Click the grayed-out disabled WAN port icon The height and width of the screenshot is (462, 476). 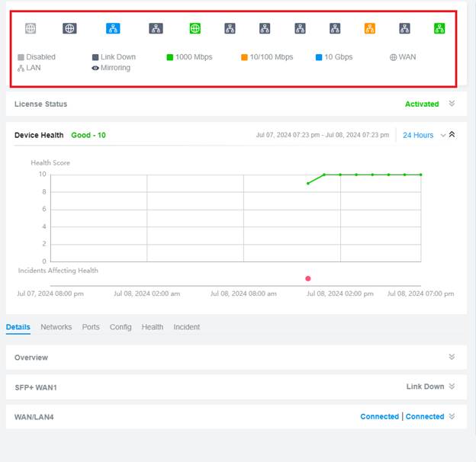31,28
